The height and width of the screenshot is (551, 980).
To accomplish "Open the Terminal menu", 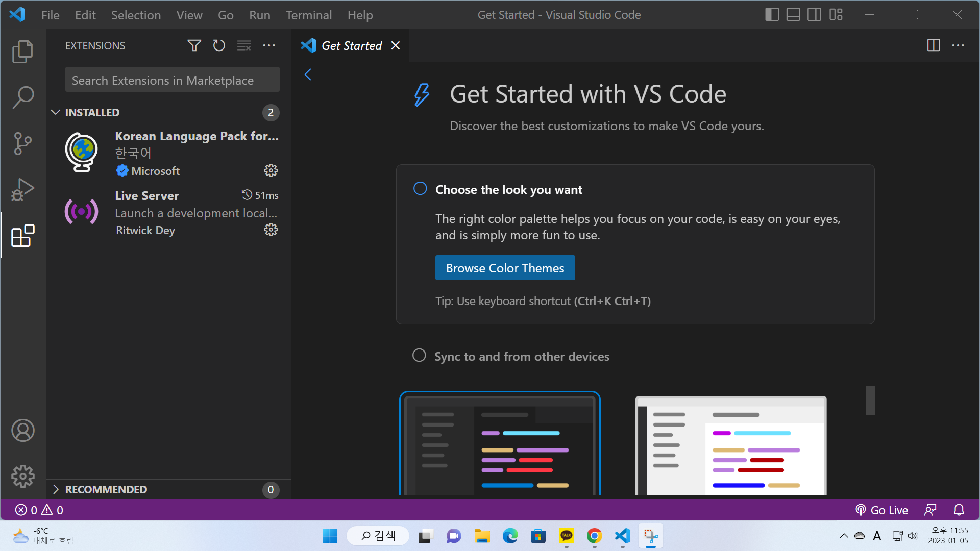I will pos(309,15).
